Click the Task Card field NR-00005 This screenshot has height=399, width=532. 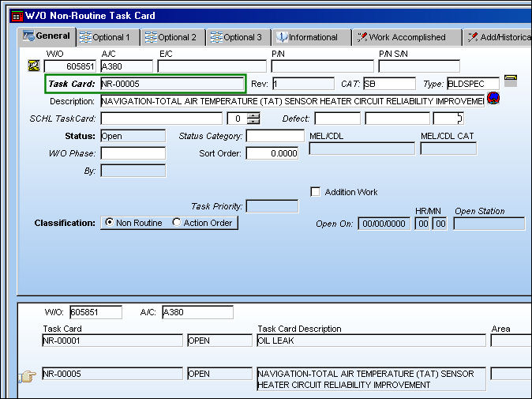tap(172, 84)
